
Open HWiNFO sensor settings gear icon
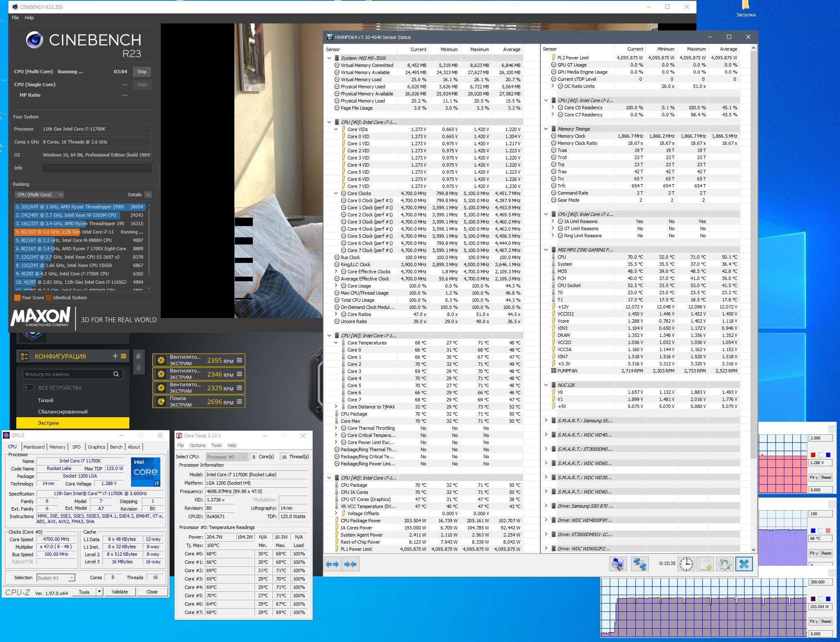pos(725,564)
